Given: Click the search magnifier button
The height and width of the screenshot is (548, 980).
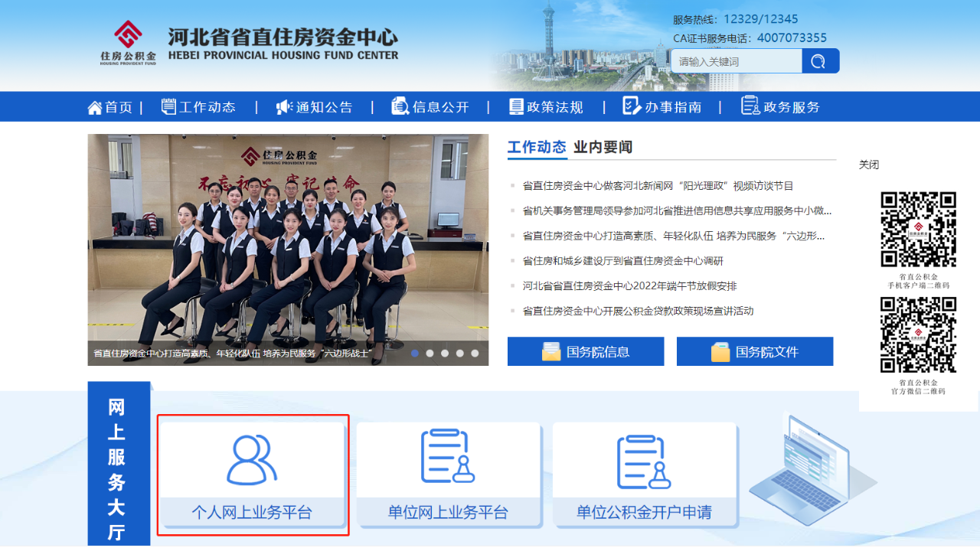Looking at the screenshot, I should click(819, 61).
